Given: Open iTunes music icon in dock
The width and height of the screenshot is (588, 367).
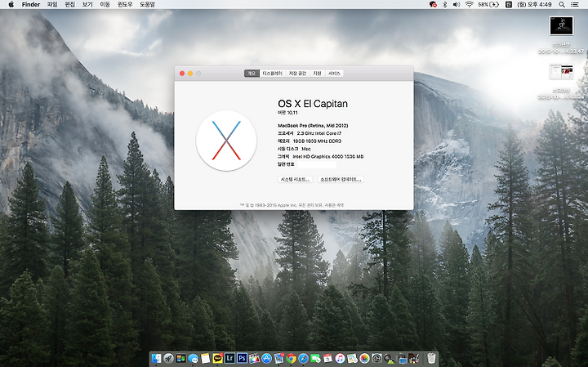Looking at the screenshot, I should click(340, 358).
